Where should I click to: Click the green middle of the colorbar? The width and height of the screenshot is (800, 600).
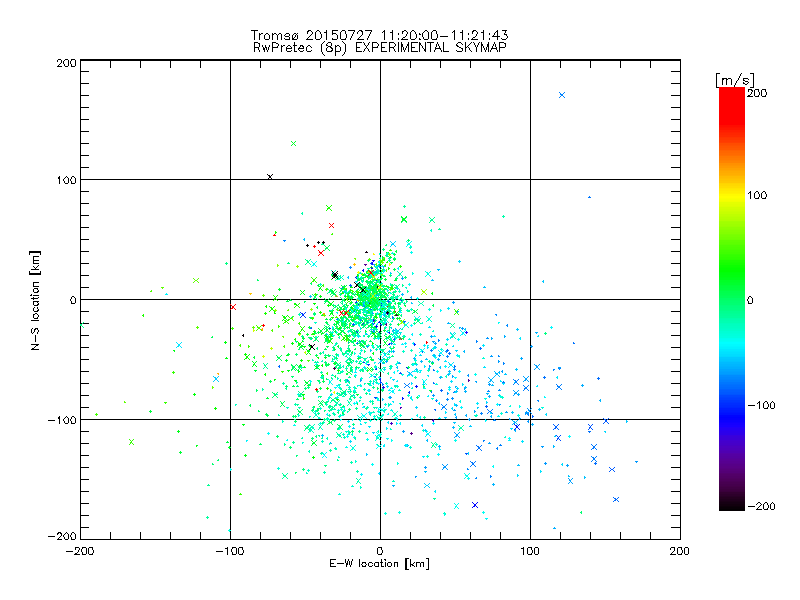(732, 299)
